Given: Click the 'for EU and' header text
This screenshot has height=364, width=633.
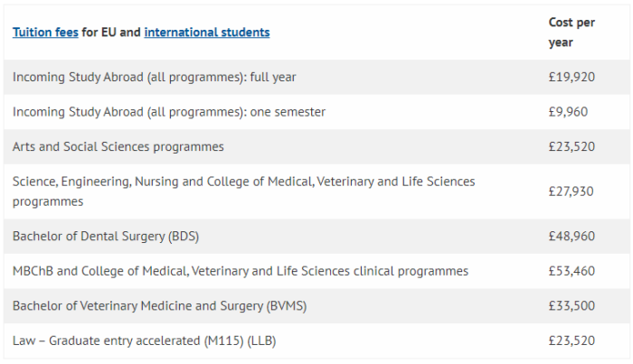Looking at the screenshot, I should pyautogui.click(x=111, y=33).
